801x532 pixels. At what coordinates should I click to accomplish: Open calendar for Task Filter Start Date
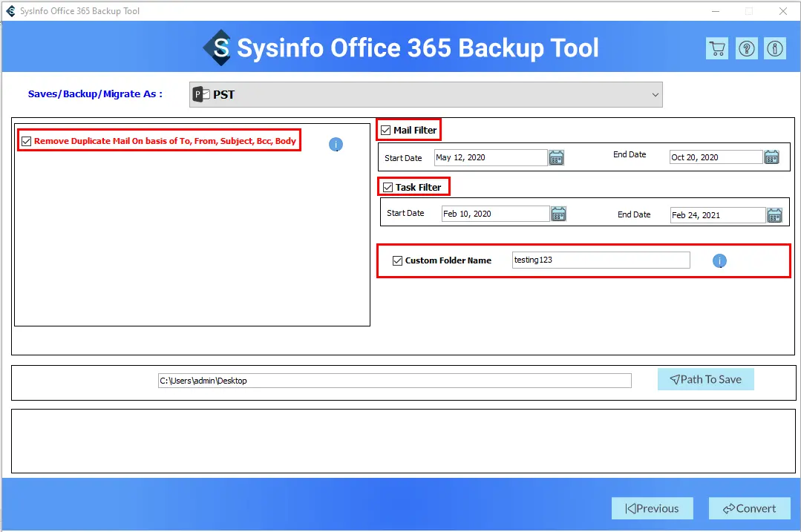(x=558, y=214)
